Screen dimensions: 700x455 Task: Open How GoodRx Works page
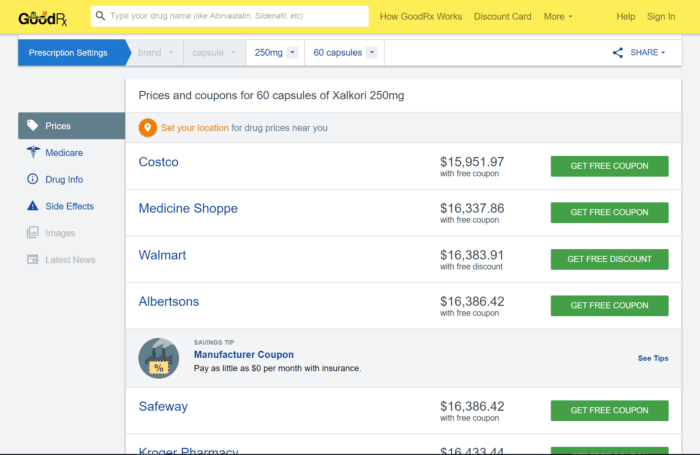(x=421, y=17)
